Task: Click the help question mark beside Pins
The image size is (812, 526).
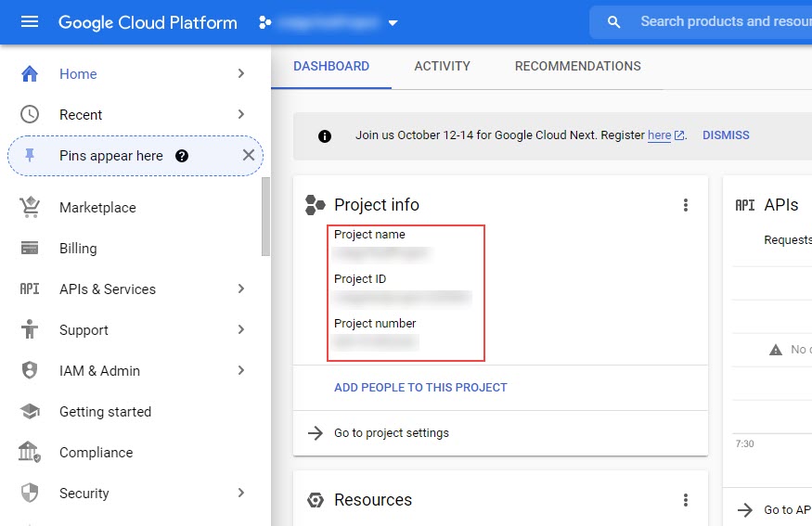Action: [x=182, y=156]
